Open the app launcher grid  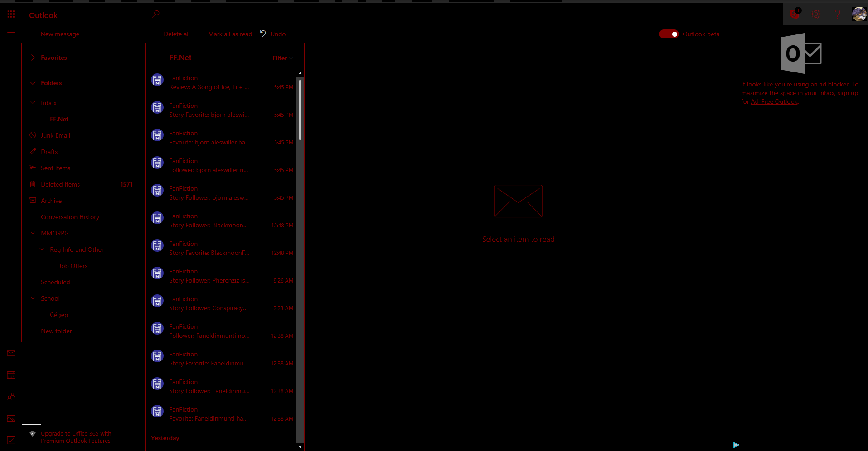coord(11,14)
